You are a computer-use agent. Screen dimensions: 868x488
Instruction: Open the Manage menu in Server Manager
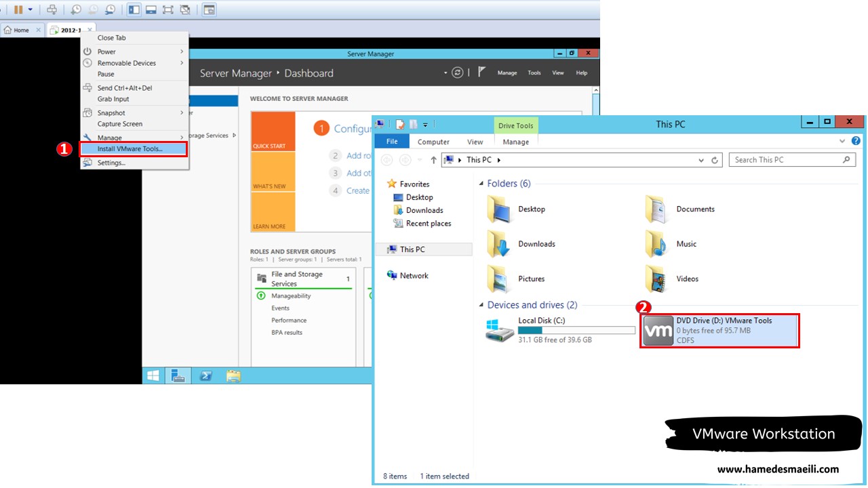[507, 73]
